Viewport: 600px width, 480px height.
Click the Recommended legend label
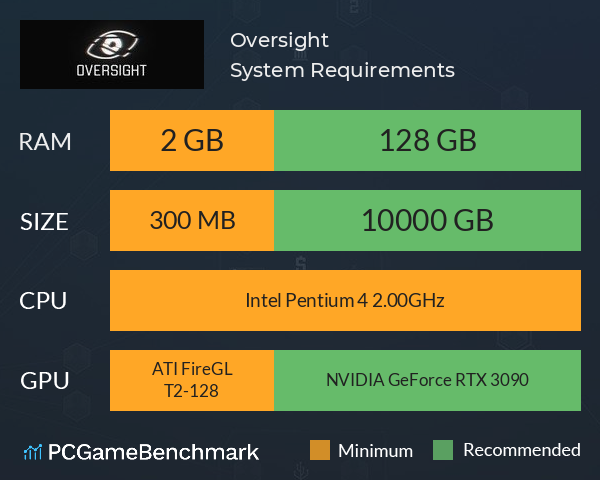coord(522,450)
